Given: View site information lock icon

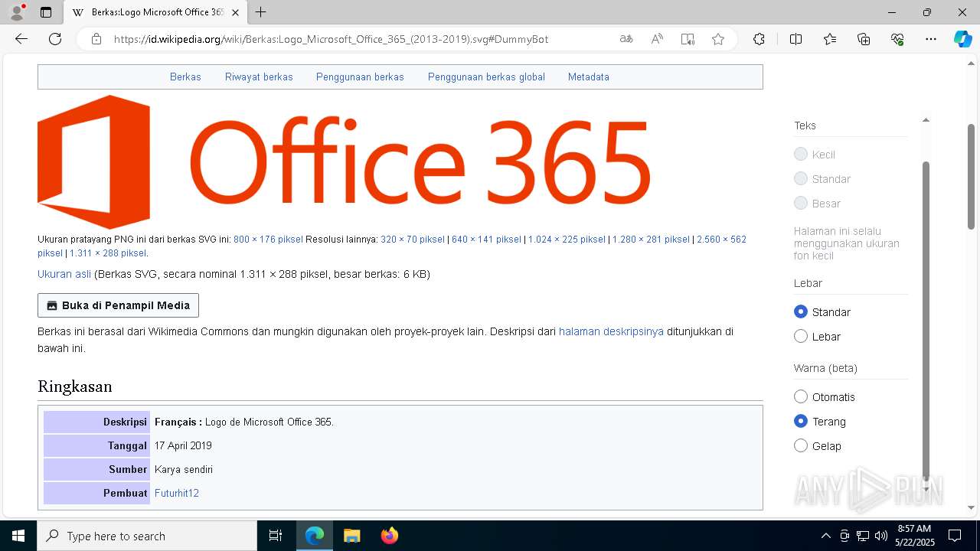Looking at the screenshot, I should pos(96,39).
